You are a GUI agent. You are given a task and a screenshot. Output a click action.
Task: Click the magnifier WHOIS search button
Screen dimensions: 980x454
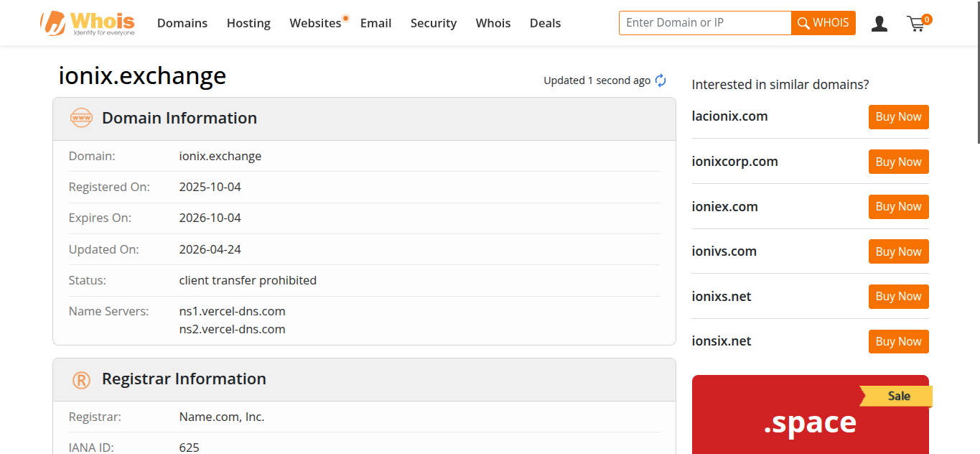pos(823,23)
